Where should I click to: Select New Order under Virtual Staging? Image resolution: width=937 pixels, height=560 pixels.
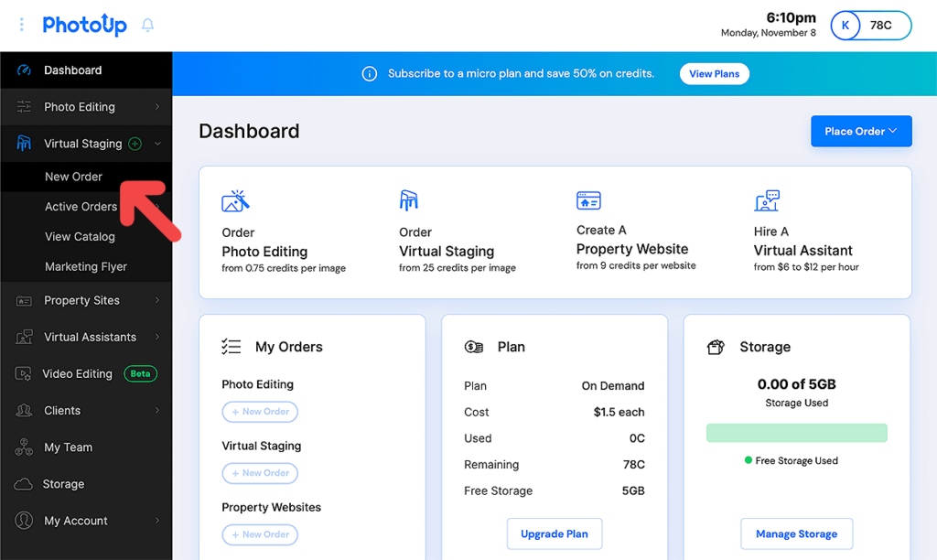click(x=73, y=177)
